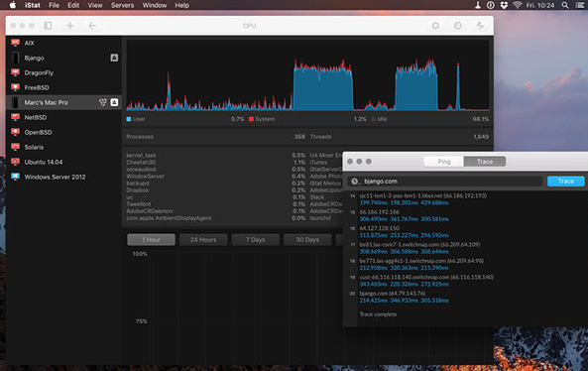588x371 pixels.
Task: Click the Tweetbot process row
Action: (x=215, y=204)
